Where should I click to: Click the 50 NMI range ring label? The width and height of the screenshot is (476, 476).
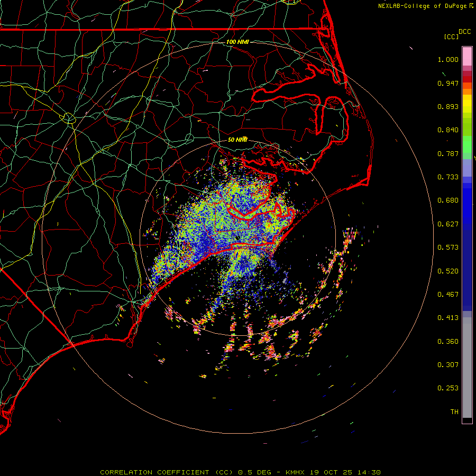coord(237,140)
